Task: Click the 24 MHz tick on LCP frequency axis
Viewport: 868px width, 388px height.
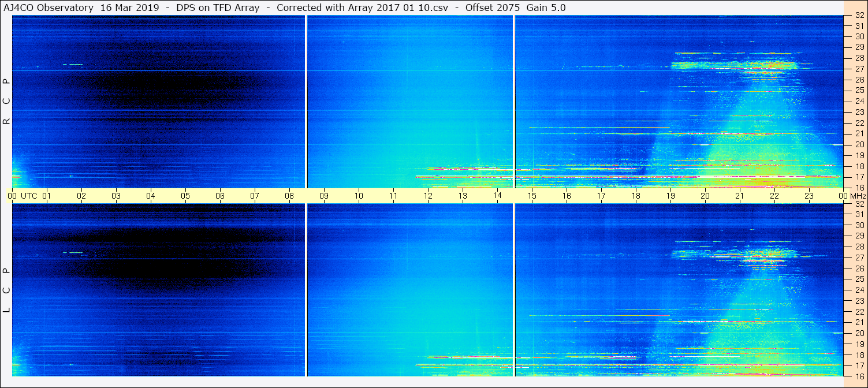Action: coord(859,290)
